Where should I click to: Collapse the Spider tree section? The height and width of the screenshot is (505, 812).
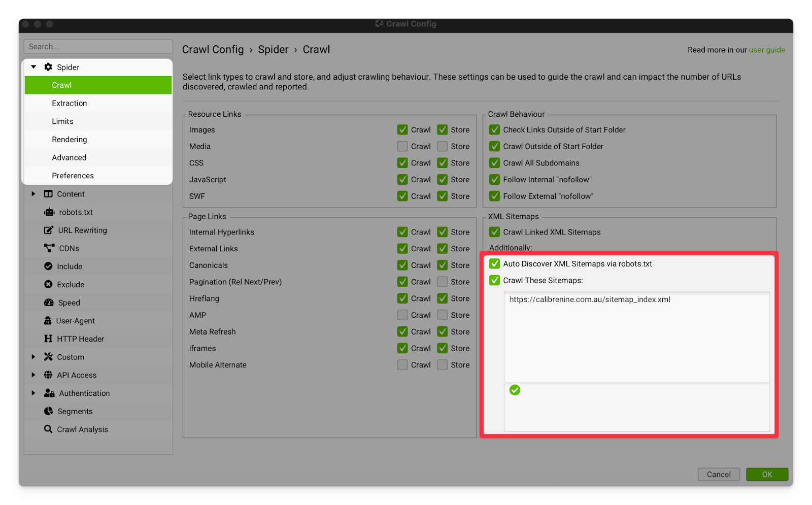[x=33, y=67]
